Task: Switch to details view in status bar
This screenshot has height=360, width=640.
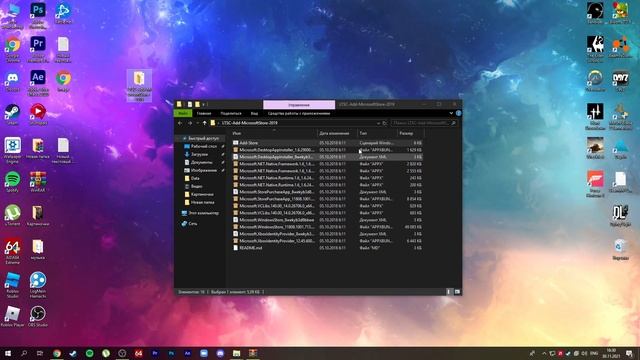Action: (x=449, y=292)
